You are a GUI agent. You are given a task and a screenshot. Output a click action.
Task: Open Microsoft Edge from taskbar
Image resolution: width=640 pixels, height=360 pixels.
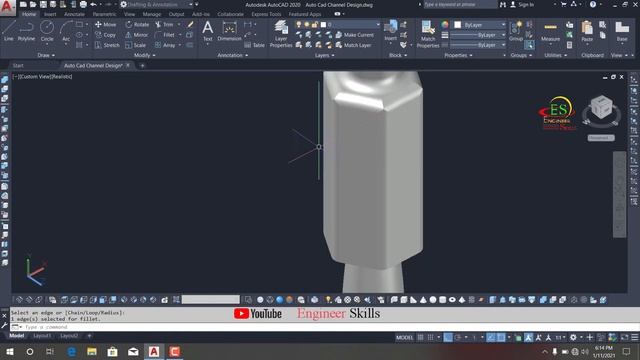pyautogui.click(x=71, y=351)
